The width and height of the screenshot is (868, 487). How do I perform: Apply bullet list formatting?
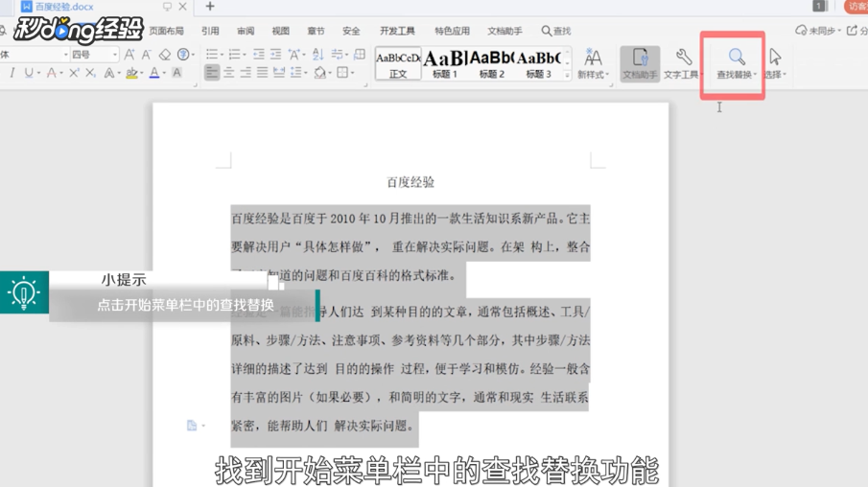click(x=211, y=55)
